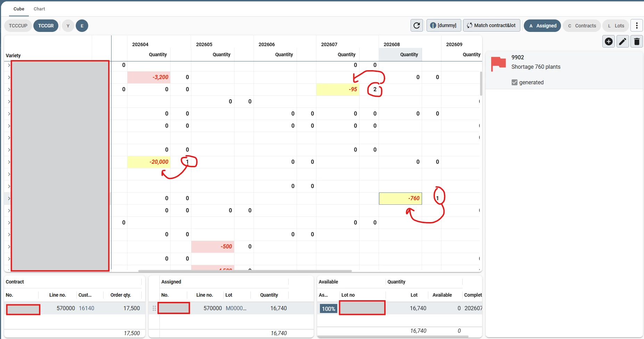
Task: Click the Quantity header under 202608
Action: pos(400,54)
